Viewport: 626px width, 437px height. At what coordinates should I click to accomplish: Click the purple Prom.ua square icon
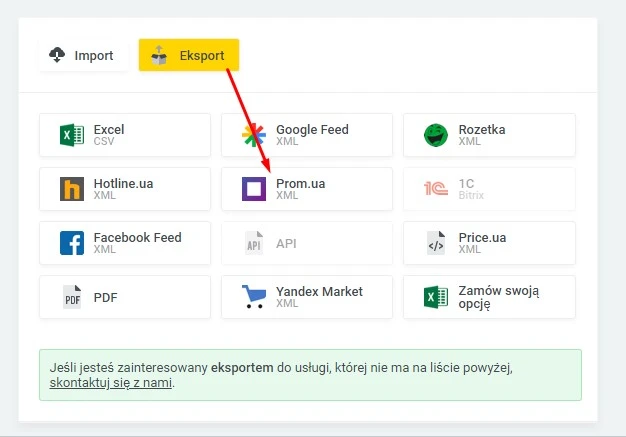tap(254, 189)
